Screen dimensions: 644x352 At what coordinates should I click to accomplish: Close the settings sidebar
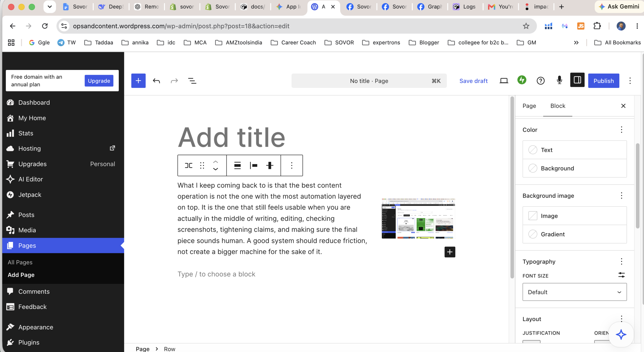point(623,106)
